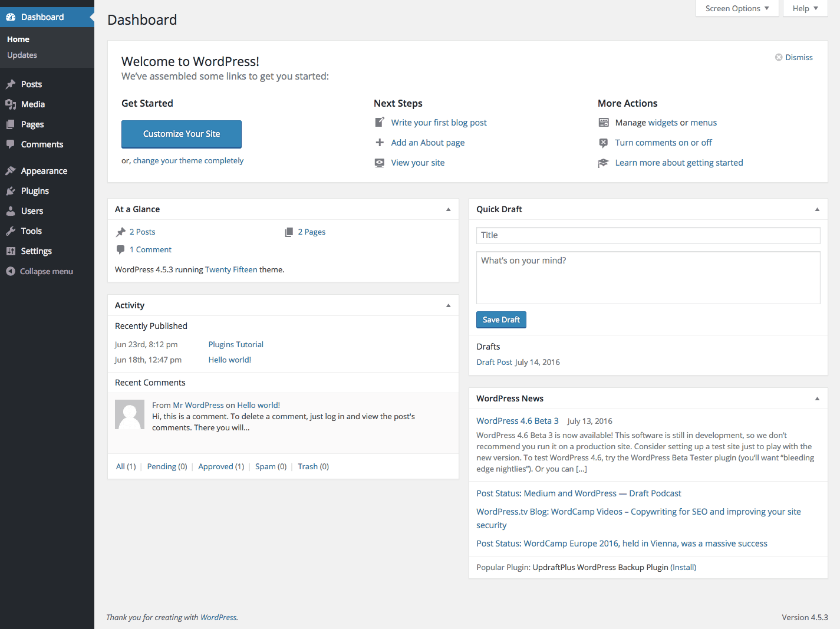Dismiss the Welcome panel
The width and height of the screenshot is (840, 629).
click(x=793, y=57)
